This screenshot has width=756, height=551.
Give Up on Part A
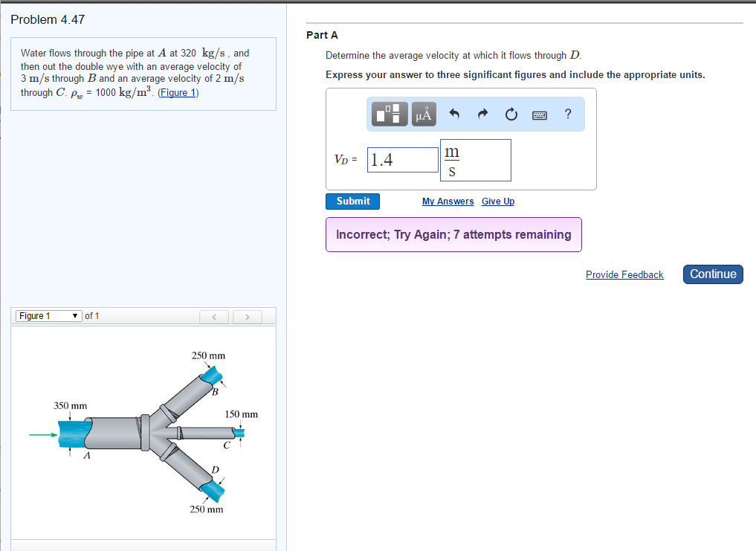[497, 201]
